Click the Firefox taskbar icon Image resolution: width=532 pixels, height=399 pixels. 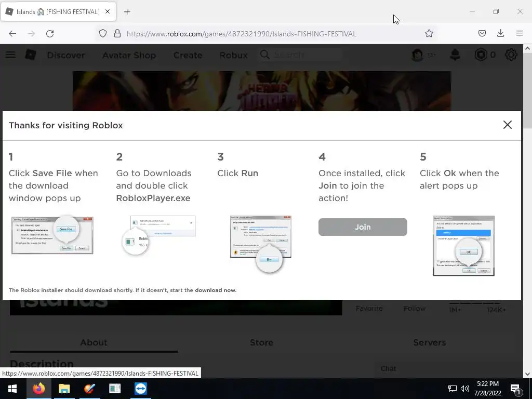[x=38, y=389]
